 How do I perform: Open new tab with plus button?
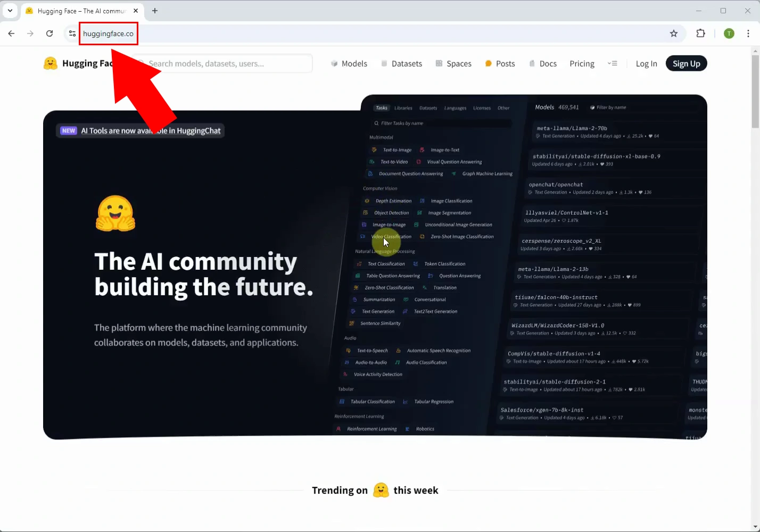tap(155, 11)
